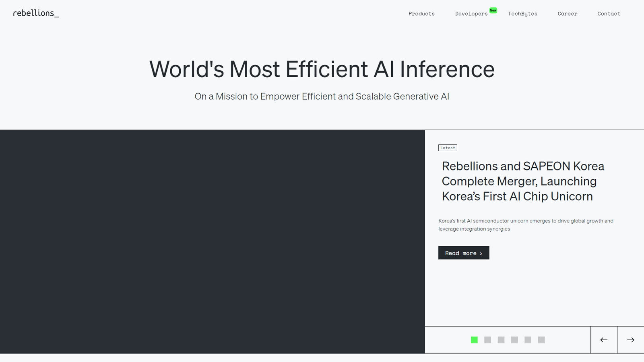Click the Latest tag label

tap(448, 148)
